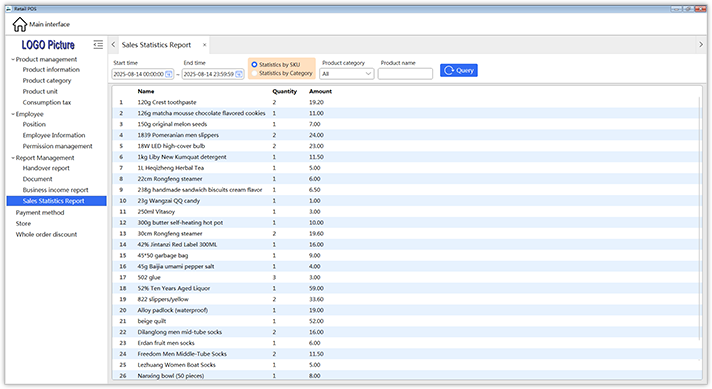The width and height of the screenshot is (712, 389).
Task: Select the 502 glue row
Action: click(x=406, y=277)
